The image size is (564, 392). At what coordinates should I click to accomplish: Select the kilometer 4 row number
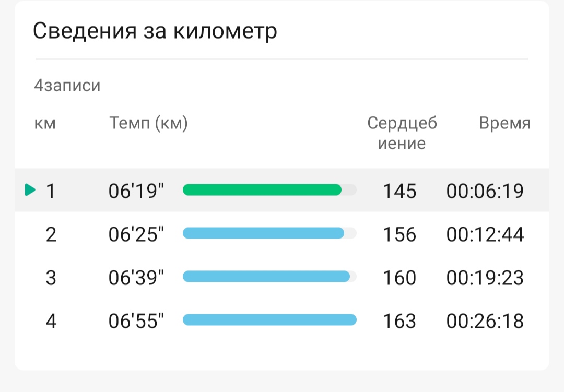(x=51, y=321)
